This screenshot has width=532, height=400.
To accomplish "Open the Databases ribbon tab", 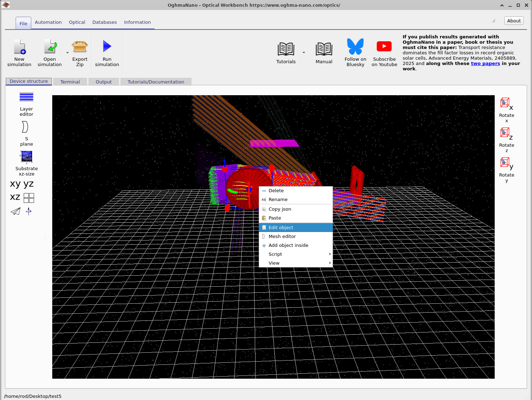I will (104, 22).
